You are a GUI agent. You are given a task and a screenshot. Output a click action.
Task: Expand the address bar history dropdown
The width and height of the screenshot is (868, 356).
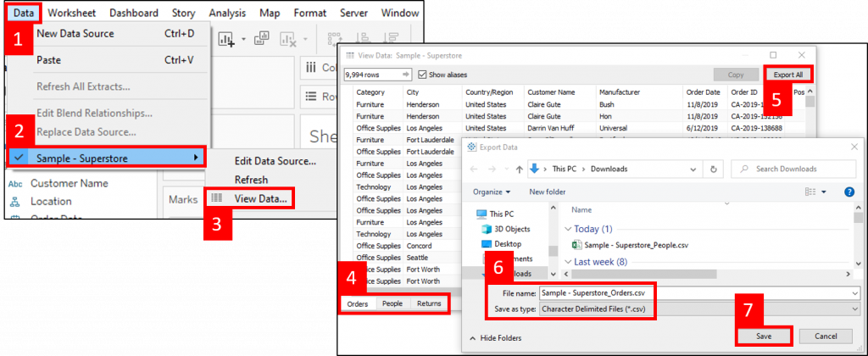coord(693,170)
